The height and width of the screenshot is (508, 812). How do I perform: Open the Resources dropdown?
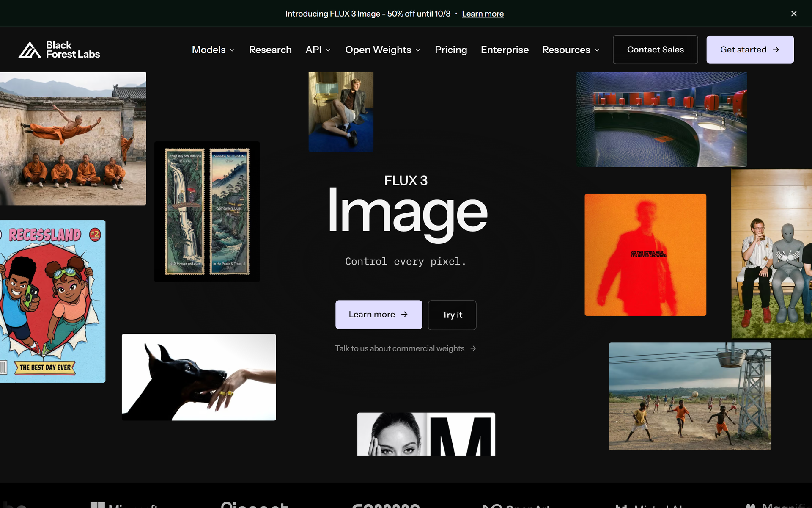click(571, 50)
